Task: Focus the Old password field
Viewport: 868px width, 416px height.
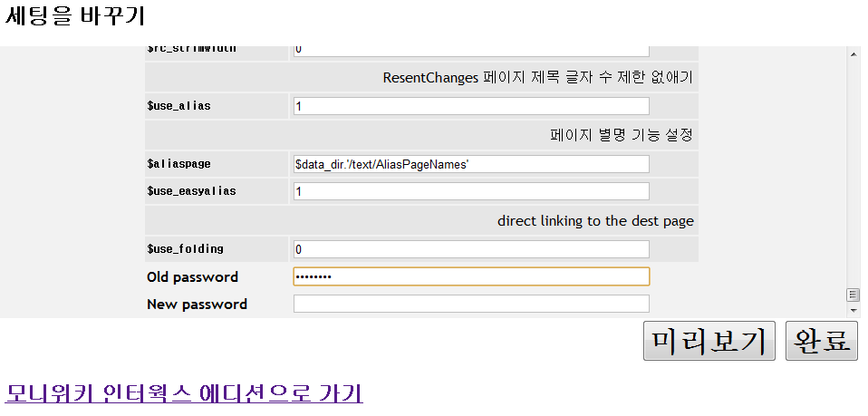Action: 471,276
